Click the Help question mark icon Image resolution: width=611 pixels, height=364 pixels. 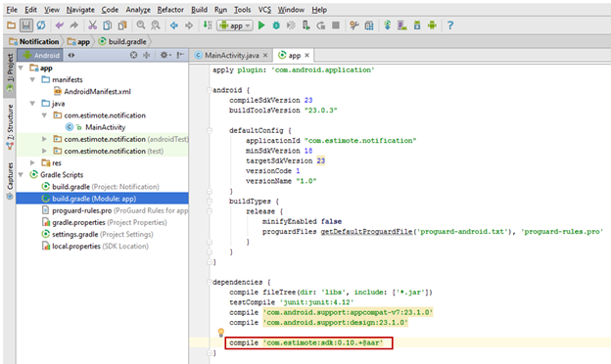(450, 25)
